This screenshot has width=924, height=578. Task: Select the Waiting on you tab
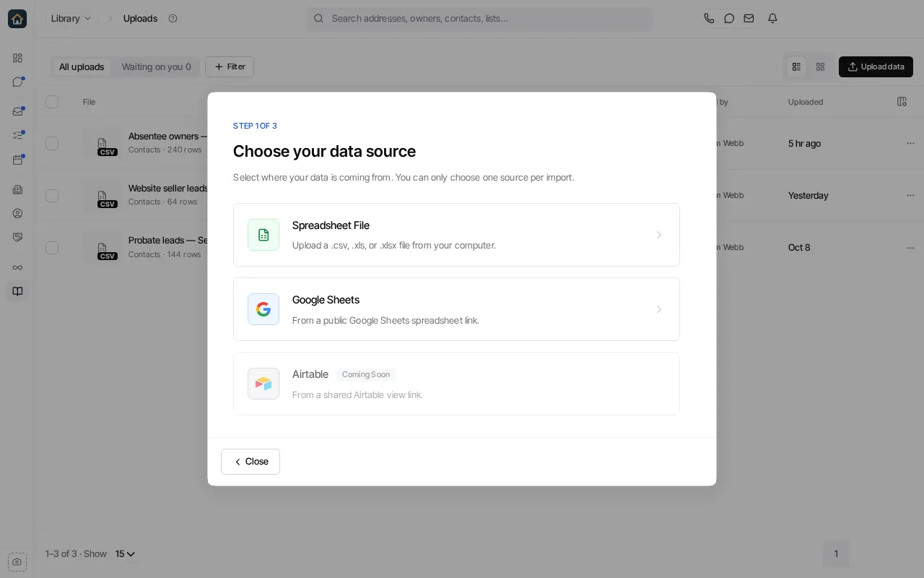click(157, 67)
